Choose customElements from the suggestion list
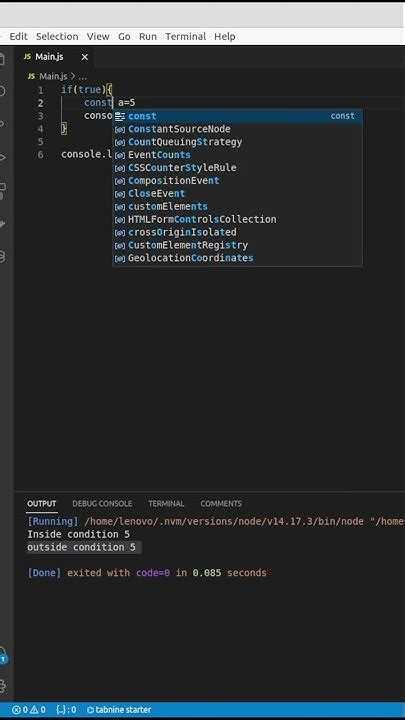The width and height of the screenshot is (405, 720). tap(237, 206)
